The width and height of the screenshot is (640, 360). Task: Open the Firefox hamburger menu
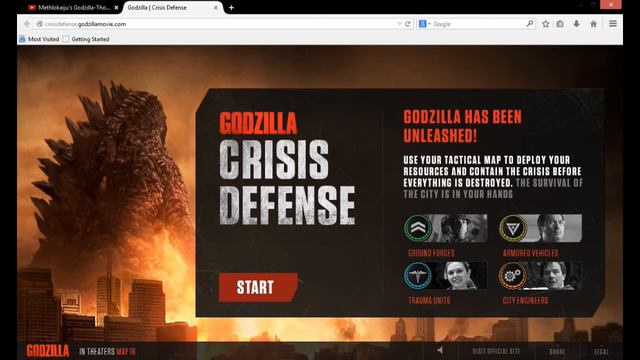613,24
